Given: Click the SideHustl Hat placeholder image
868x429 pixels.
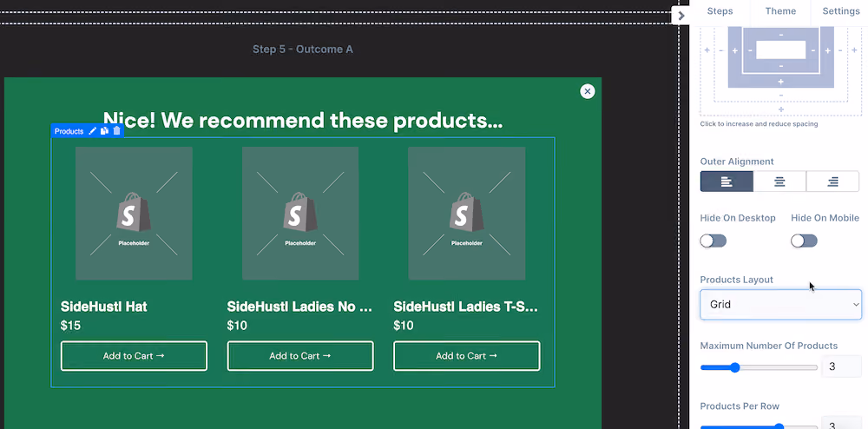Looking at the screenshot, I should (134, 213).
